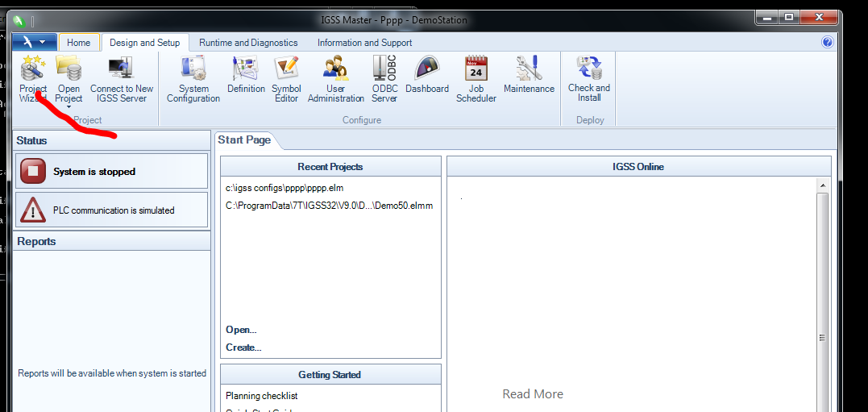
Task: Open User Administration
Action: [x=336, y=77]
